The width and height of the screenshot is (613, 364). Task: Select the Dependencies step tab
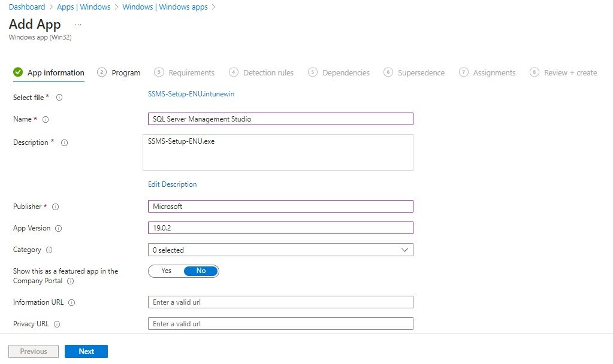[x=339, y=72]
